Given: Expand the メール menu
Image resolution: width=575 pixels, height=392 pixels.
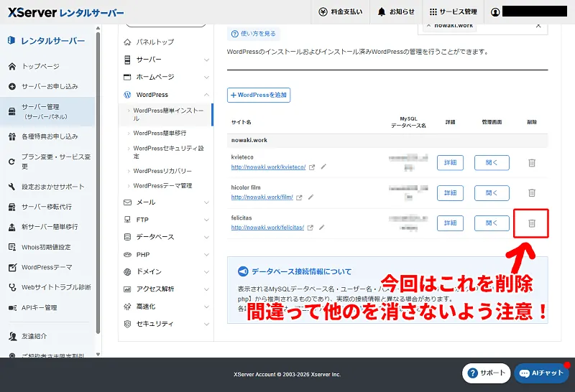Looking at the screenshot, I should point(167,202).
